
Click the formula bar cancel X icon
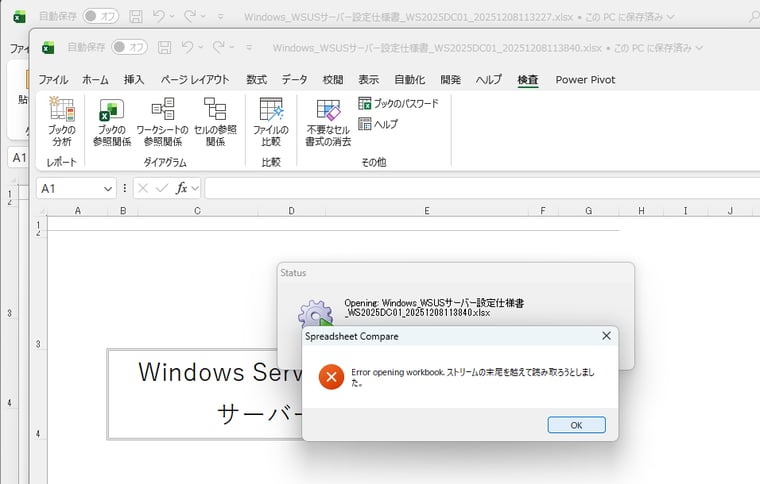[x=143, y=188]
